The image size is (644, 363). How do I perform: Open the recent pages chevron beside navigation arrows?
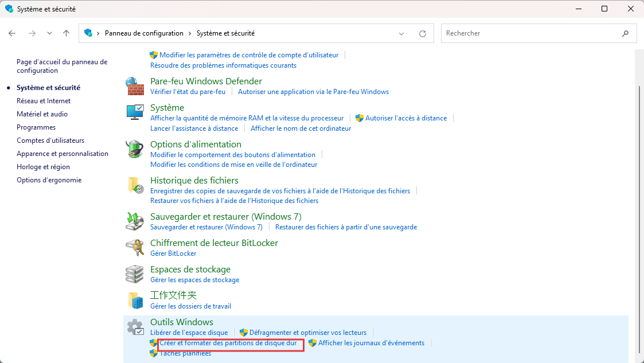pyautogui.click(x=49, y=33)
